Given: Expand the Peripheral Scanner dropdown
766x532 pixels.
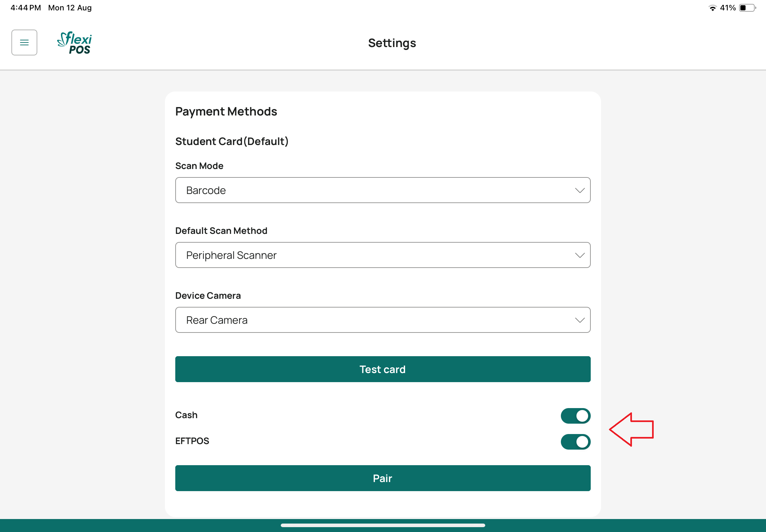Looking at the screenshot, I should point(382,255).
